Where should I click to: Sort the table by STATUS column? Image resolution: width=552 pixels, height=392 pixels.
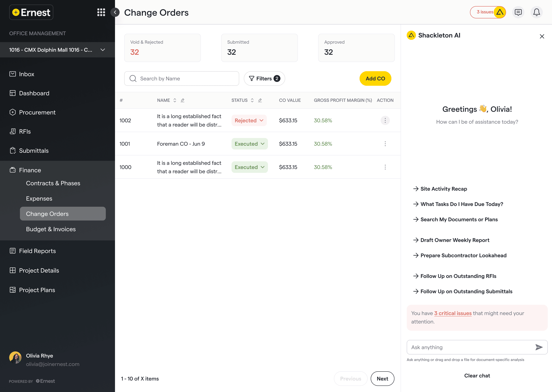[x=252, y=100]
